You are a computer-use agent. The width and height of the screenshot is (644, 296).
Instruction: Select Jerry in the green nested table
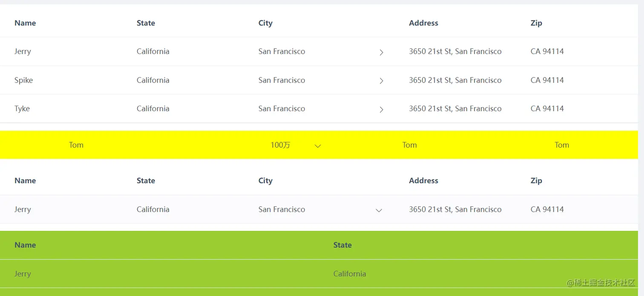(23, 274)
